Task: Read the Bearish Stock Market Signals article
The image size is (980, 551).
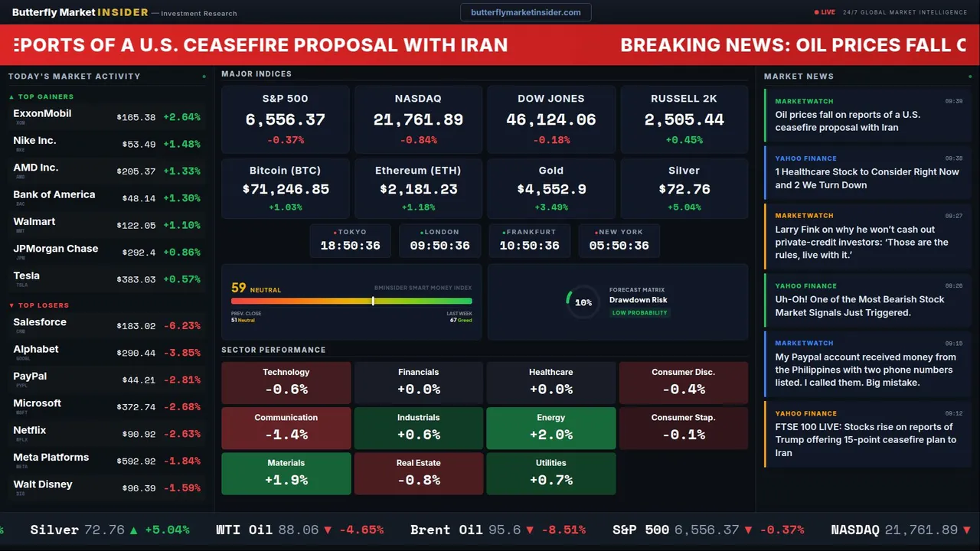Action: (x=867, y=301)
